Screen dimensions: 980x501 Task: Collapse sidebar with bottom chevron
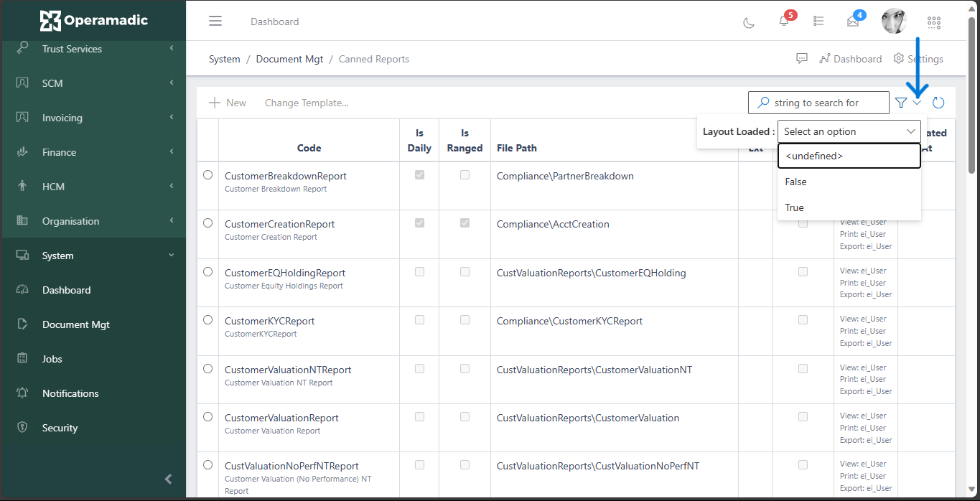pyautogui.click(x=168, y=479)
